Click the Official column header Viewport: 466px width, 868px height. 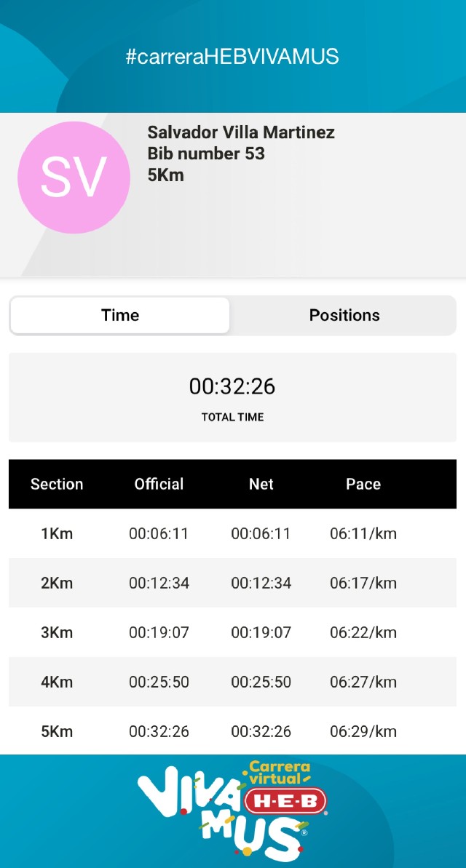[159, 484]
